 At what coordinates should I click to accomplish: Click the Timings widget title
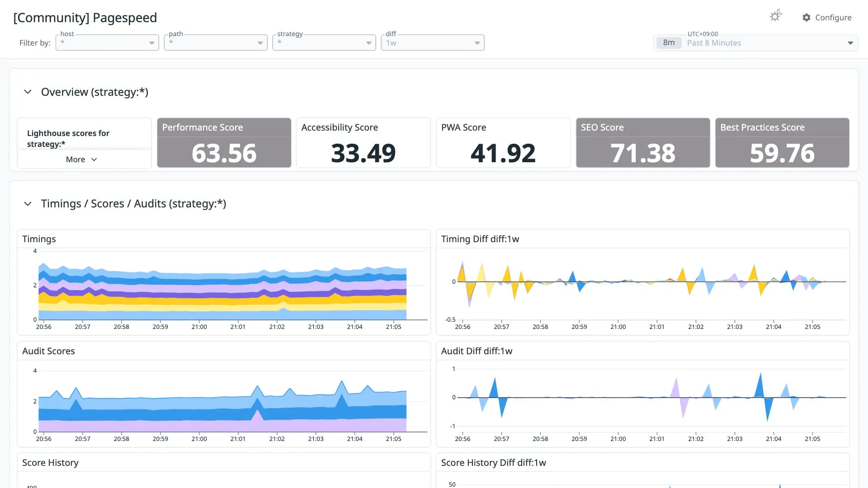point(39,239)
